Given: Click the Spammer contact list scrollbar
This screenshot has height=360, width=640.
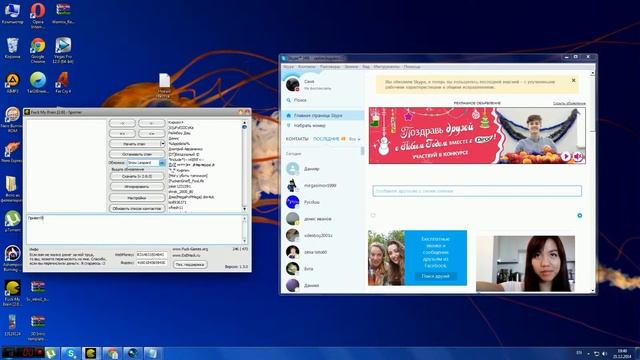Looking at the screenshot, I should click(244, 165).
